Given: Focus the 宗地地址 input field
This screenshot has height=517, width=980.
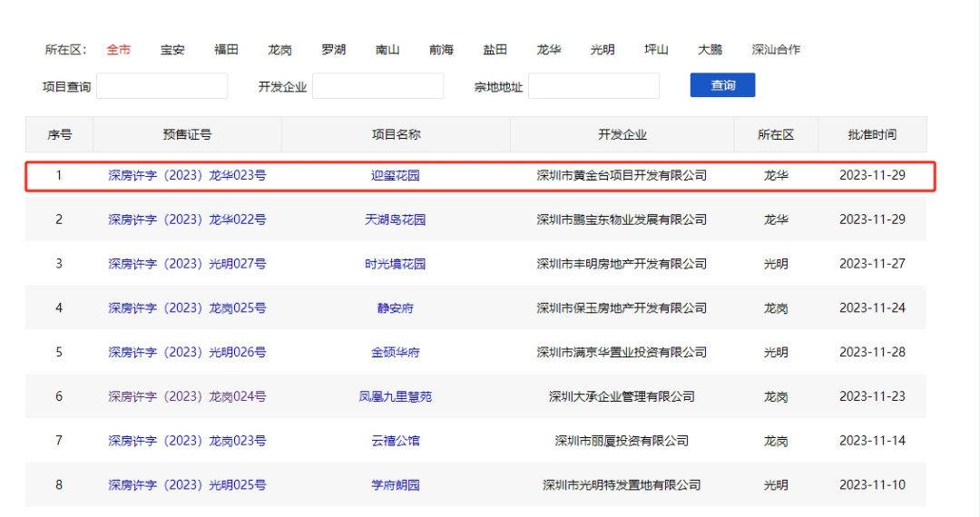Looking at the screenshot, I should pyautogui.click(x=593, y=86).
